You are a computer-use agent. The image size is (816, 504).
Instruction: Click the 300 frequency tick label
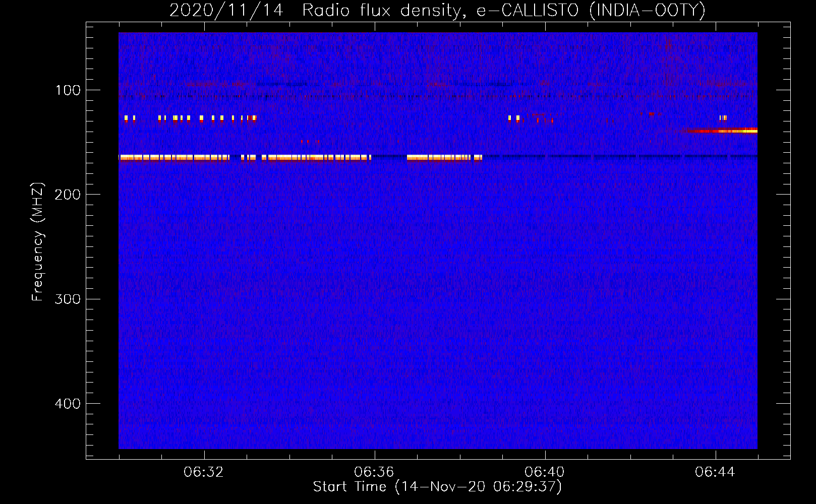click(68, 299)
